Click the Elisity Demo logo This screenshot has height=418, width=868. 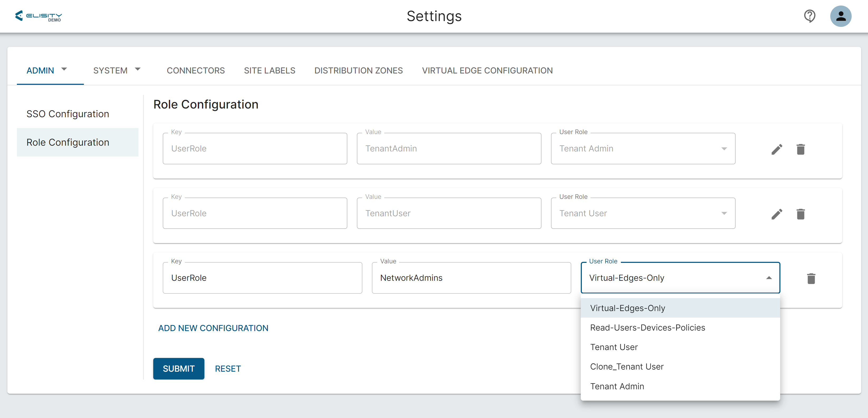39,16
